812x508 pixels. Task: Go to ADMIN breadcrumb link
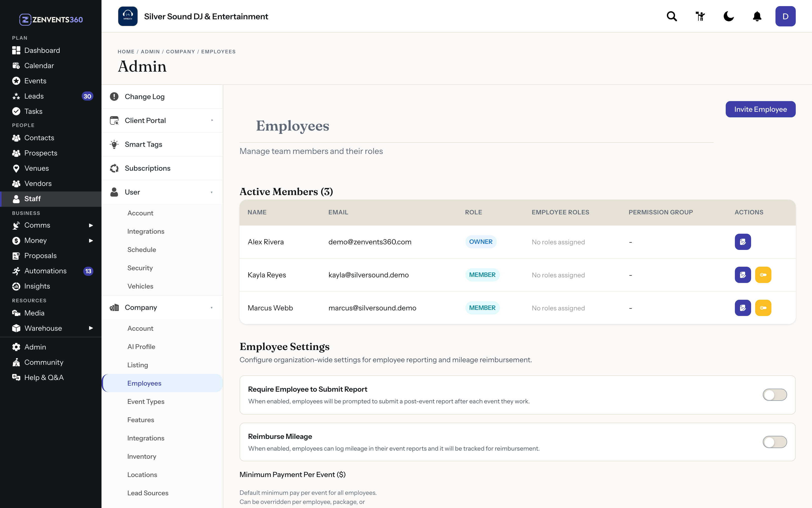tap(150, 51)
